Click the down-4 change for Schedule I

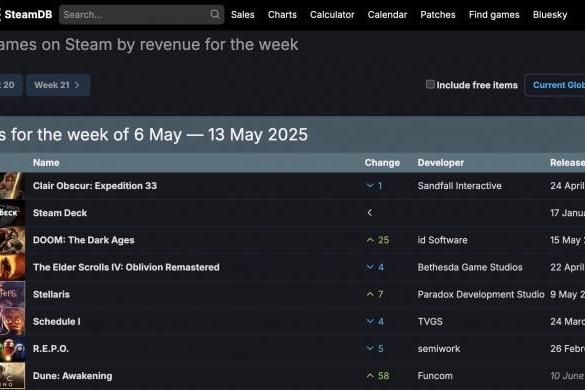pos(375,322)
